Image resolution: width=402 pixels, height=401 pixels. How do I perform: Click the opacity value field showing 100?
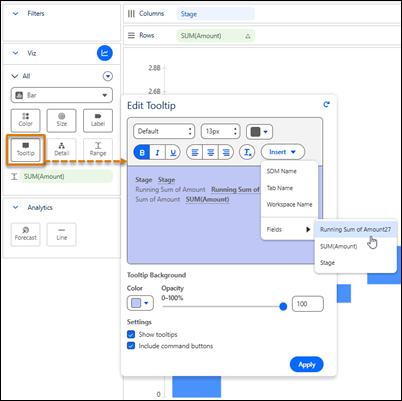coord(308,304)
